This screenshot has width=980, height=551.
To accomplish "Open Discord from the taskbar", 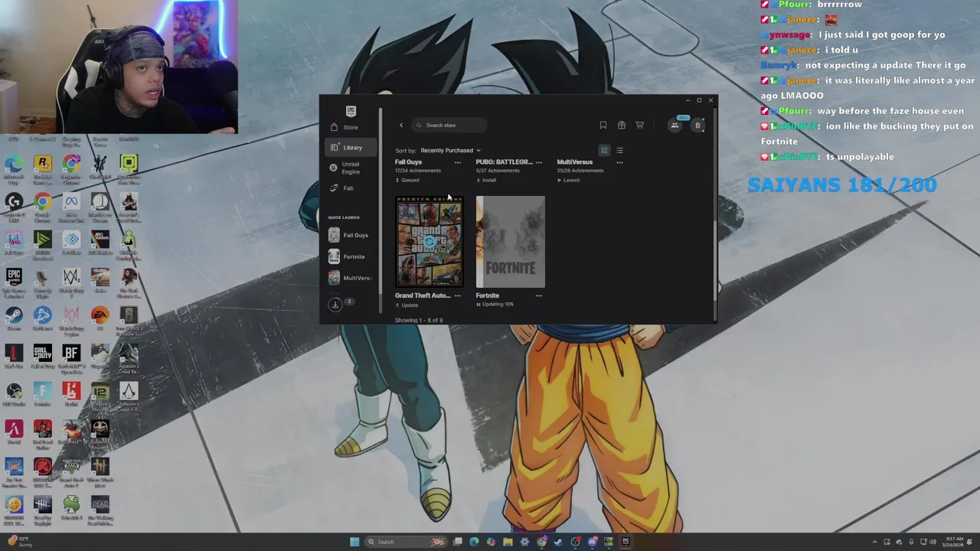I will [592, 542].
